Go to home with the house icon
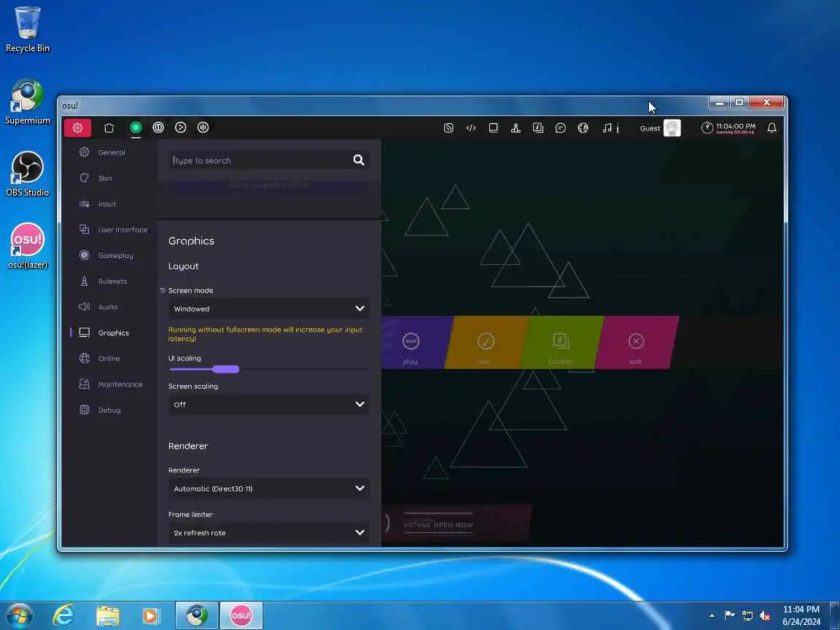The image size is (840, 630). [109, 128]
